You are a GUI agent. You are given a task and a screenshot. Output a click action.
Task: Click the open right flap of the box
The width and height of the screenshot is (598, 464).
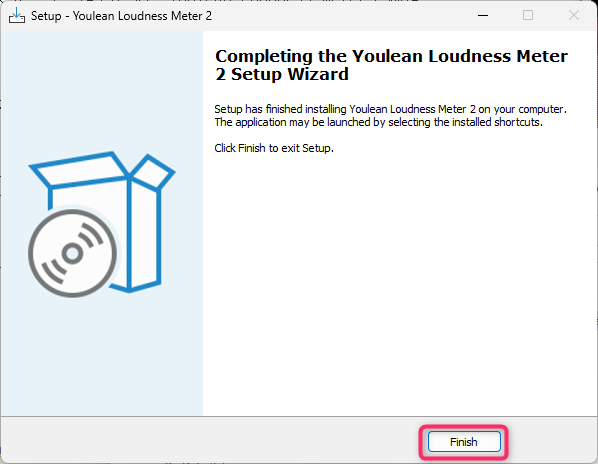153,172
